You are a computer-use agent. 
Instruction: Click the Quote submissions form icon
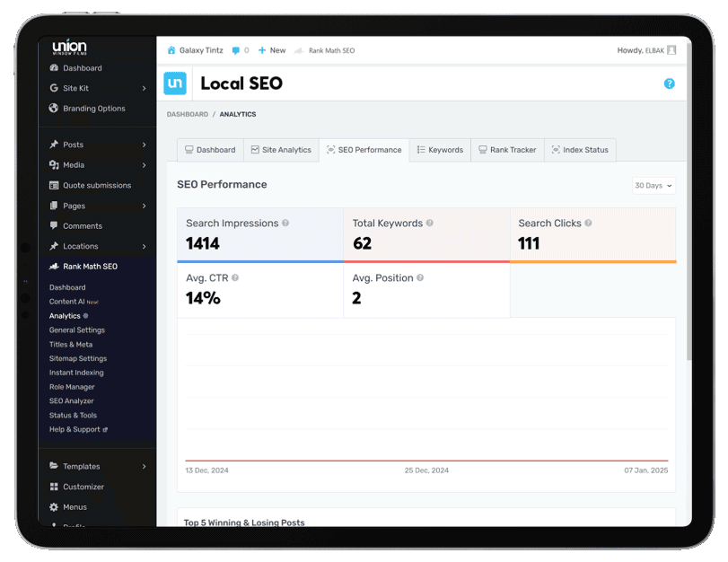pos(54,185)
